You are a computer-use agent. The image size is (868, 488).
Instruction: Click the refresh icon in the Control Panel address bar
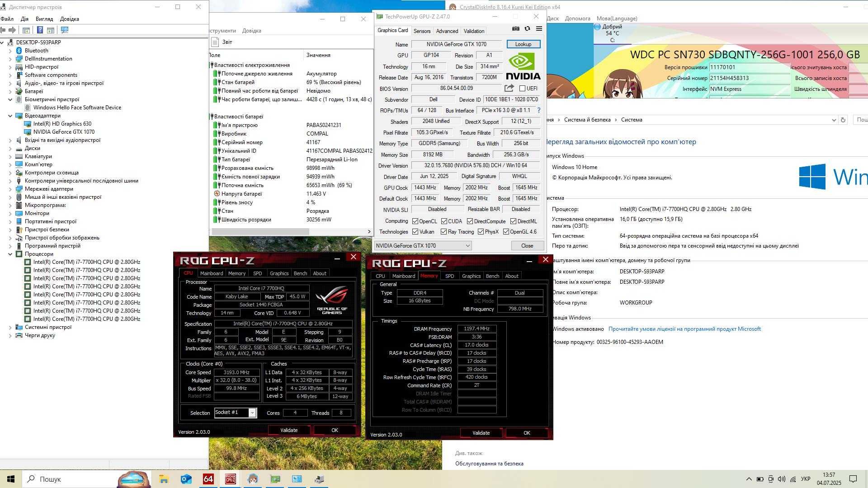(x=843, y=120)
